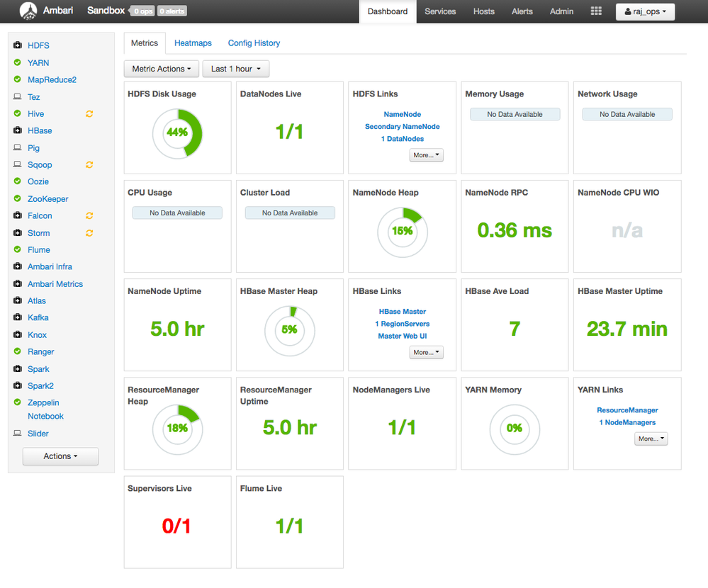Click the maintenance icon beside Spark2
708x588 pixels.
tap(18, 385)
